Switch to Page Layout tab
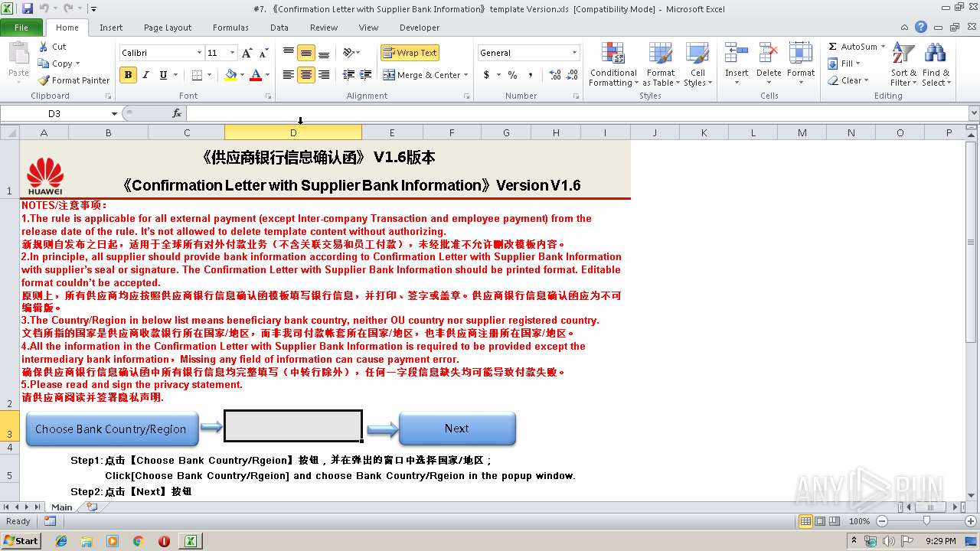 pyautogui.click(x=168, y=28)
